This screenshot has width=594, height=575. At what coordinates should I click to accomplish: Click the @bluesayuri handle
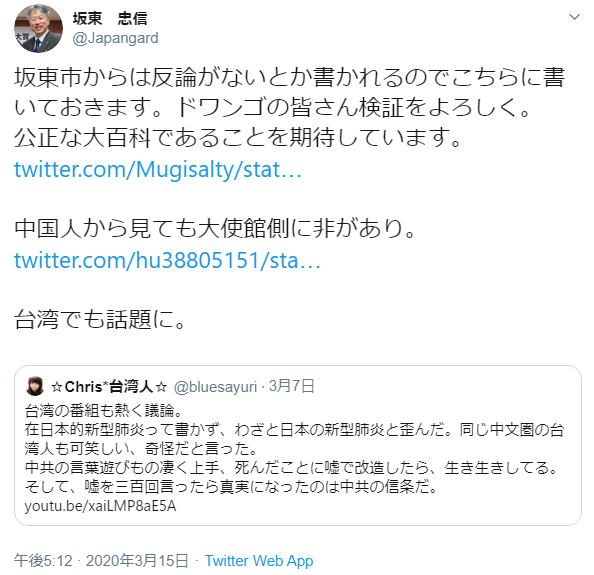click(x=215, y=387)
